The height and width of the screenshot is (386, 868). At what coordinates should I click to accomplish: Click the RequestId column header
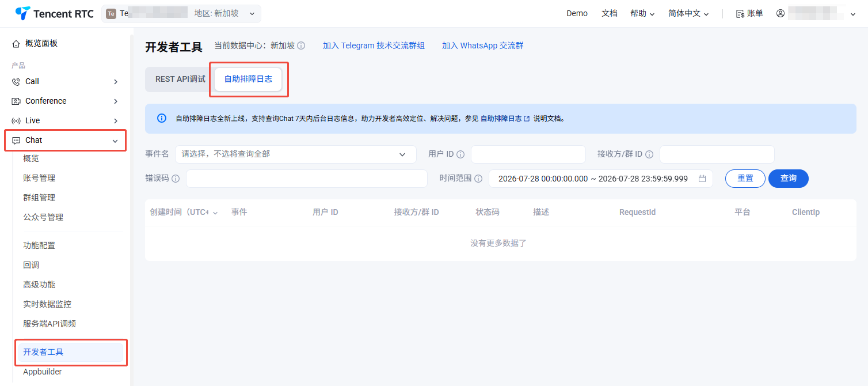[x=637, y=212]
